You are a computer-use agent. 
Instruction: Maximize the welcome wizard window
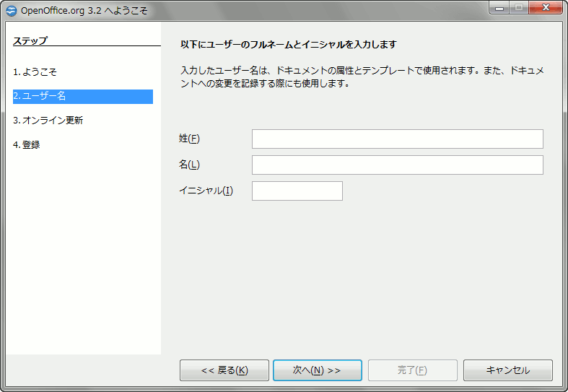click(518, 8)
